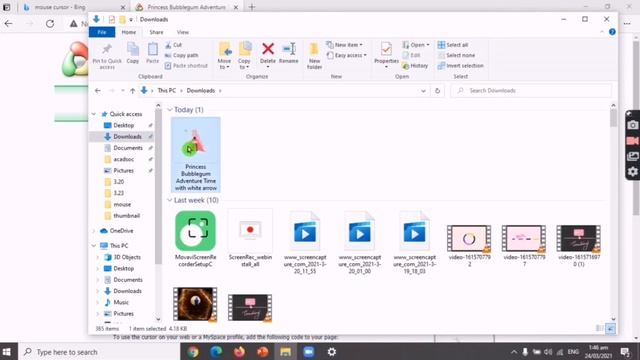The height and width of the screenshot is (360, 640).
Task: Switch to large icons view in status bar
Action: point(611,328)
